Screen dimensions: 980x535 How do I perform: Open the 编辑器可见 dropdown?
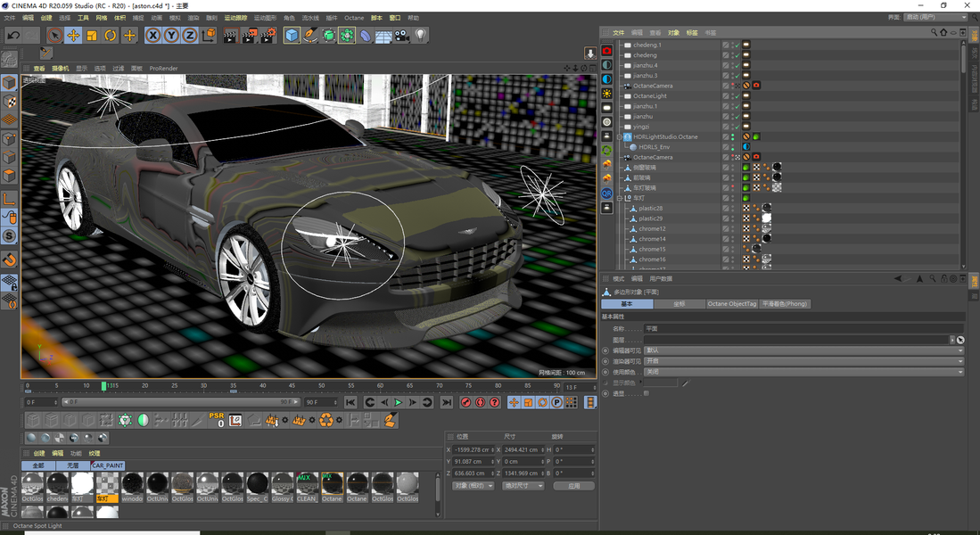804,350
